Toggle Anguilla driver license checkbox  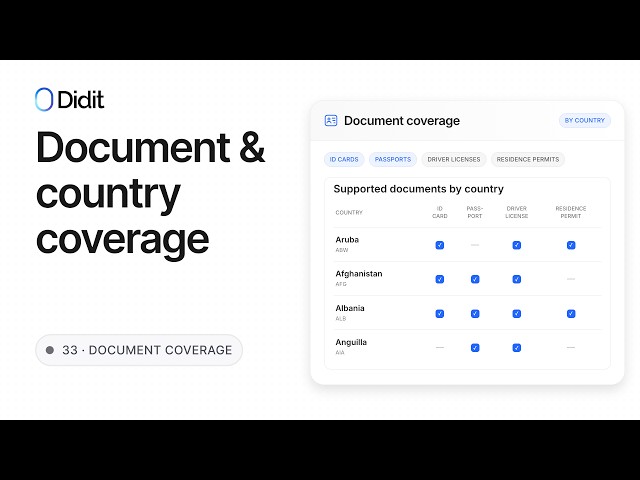point(516,348)
